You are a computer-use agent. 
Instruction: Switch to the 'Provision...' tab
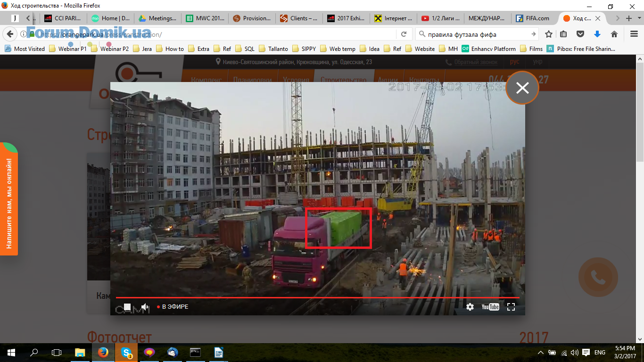tap(252, 18)
